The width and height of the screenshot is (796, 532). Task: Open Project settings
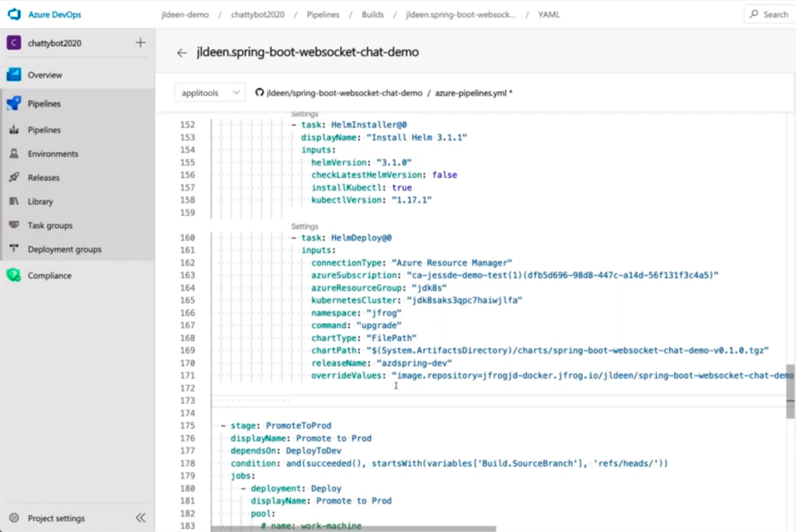click(56, 518)
